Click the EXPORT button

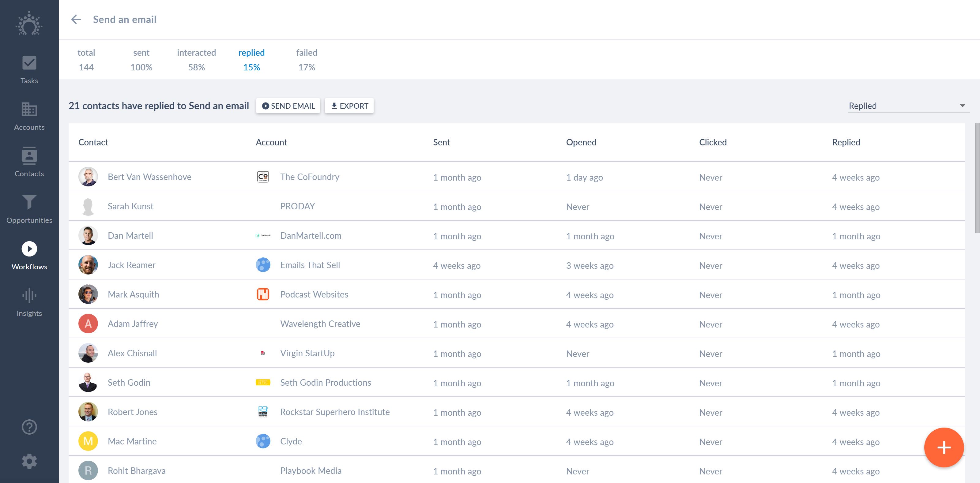pyautogui.click(x=349, y=106)
